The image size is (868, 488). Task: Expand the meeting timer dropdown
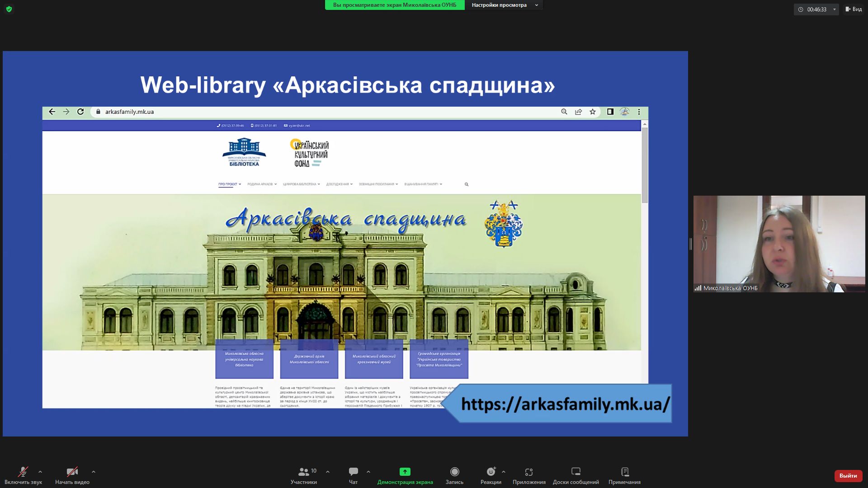pos(835,9)
